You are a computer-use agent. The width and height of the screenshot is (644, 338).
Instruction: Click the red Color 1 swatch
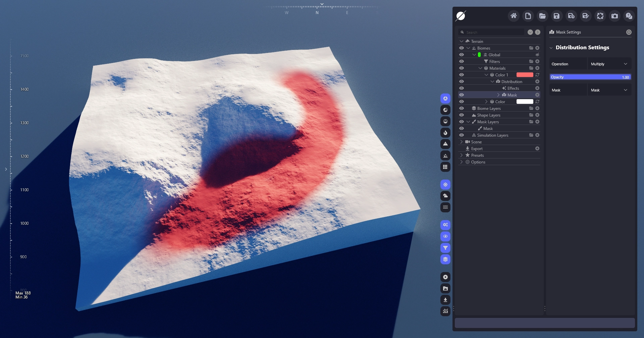click(525, 75)
